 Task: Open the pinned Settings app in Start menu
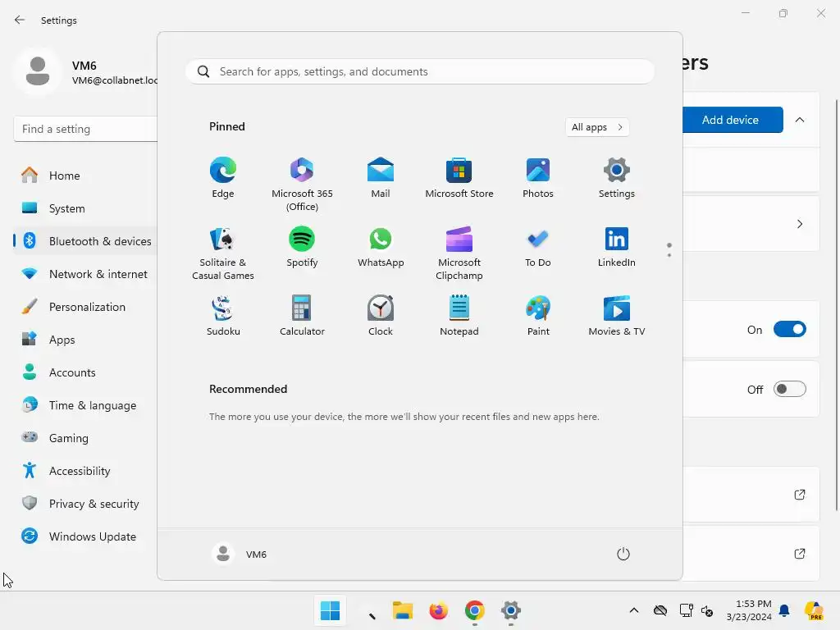tap(617, 178)
